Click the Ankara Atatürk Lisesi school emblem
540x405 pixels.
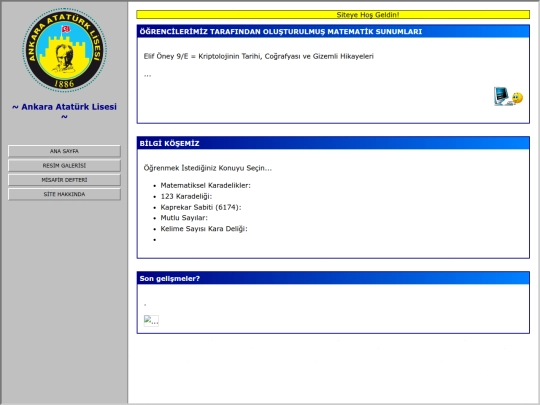[64, 50]
